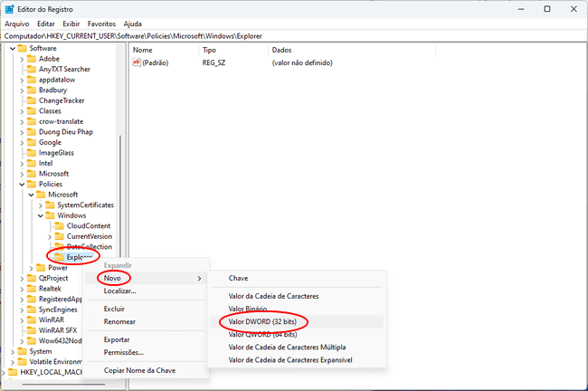Screen dimensions: 588x391
Task: Open the Arquivo menu
Action: pyautogui.click(x=18, y=24)
